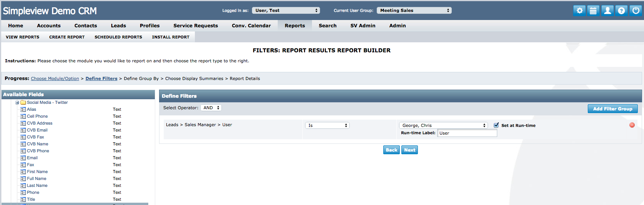Screen dimensions: 644x205
Task: Switch to Create Report submenu
Action: pos(67,37)
